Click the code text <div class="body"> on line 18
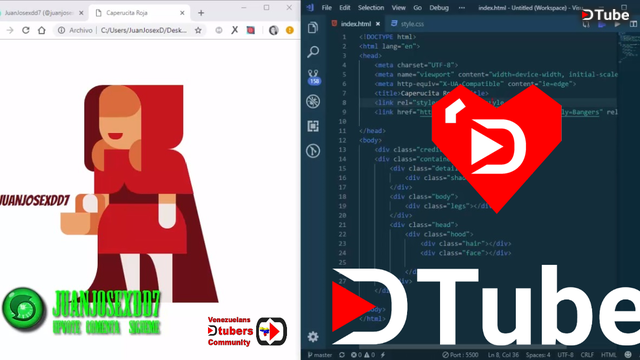The height and width of the screenshot is (360, 640). tap(424, 196)
